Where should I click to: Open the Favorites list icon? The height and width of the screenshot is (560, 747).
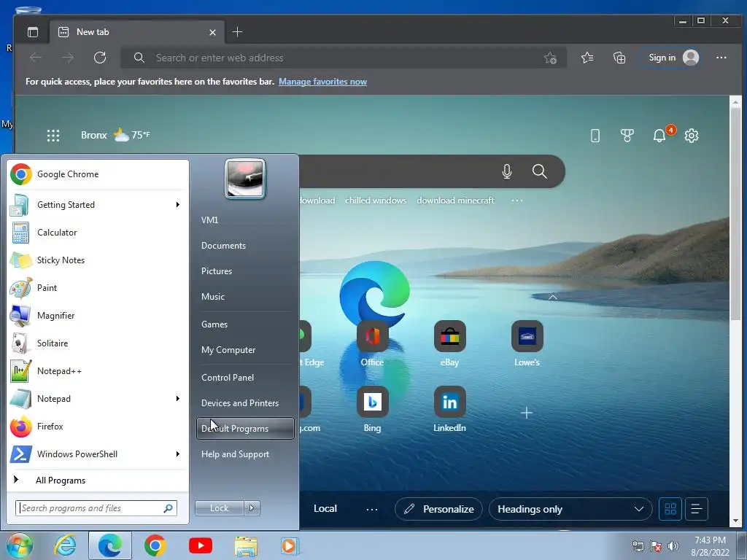coord(587,58)
